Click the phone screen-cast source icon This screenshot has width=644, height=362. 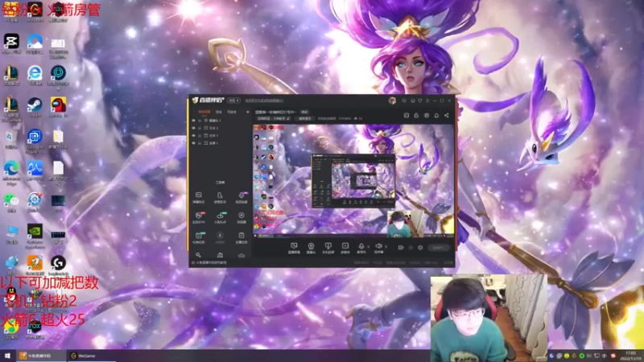click(328, 247)
